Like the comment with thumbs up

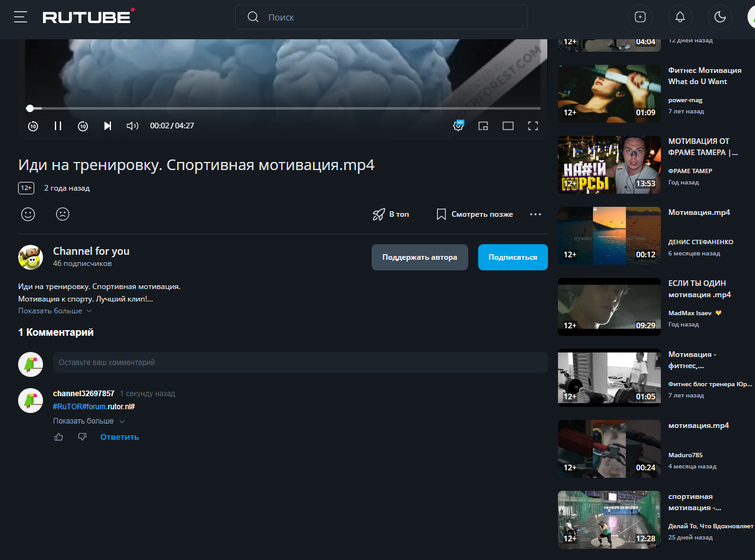[x=59, y=437]
